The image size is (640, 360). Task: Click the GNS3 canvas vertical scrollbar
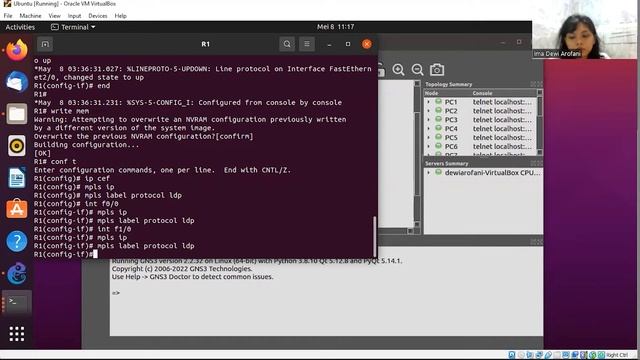tap(417, 153)
